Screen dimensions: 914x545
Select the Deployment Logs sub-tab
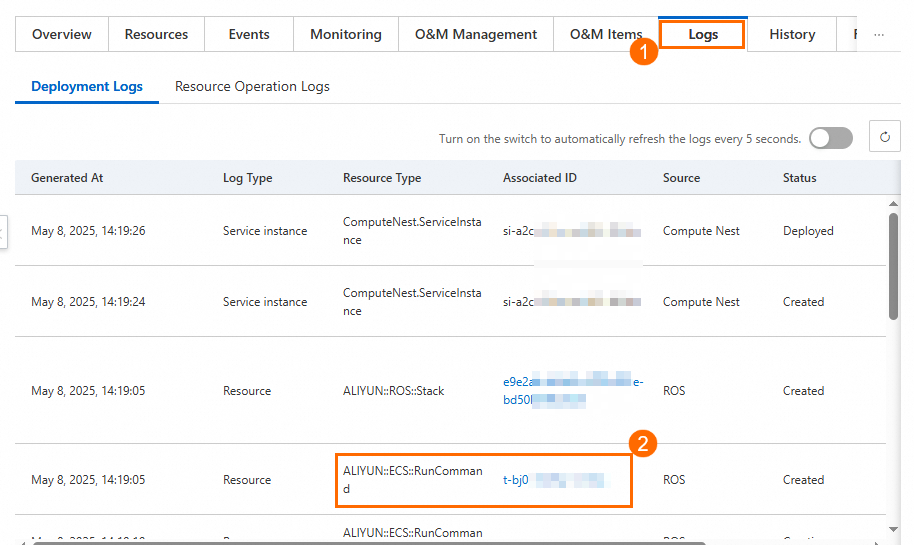pos(87,86)
